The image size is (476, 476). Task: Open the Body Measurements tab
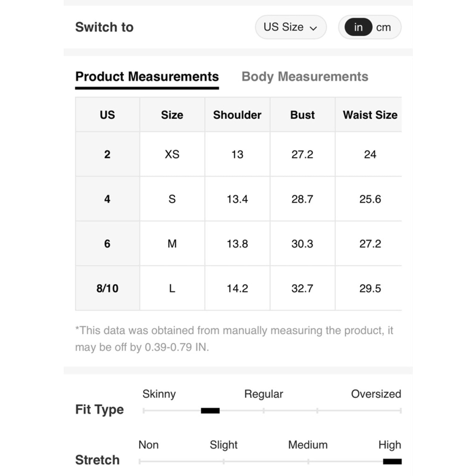click(x=305, y=77)
